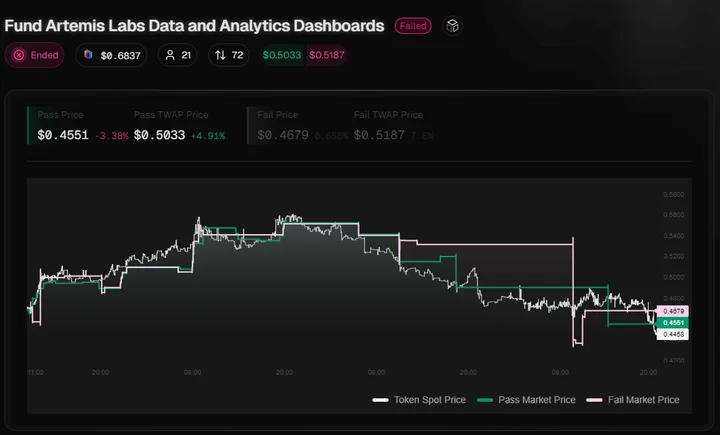
Task: Click the 0.4458 spot price axis marker
Action: tap(673, 334)
